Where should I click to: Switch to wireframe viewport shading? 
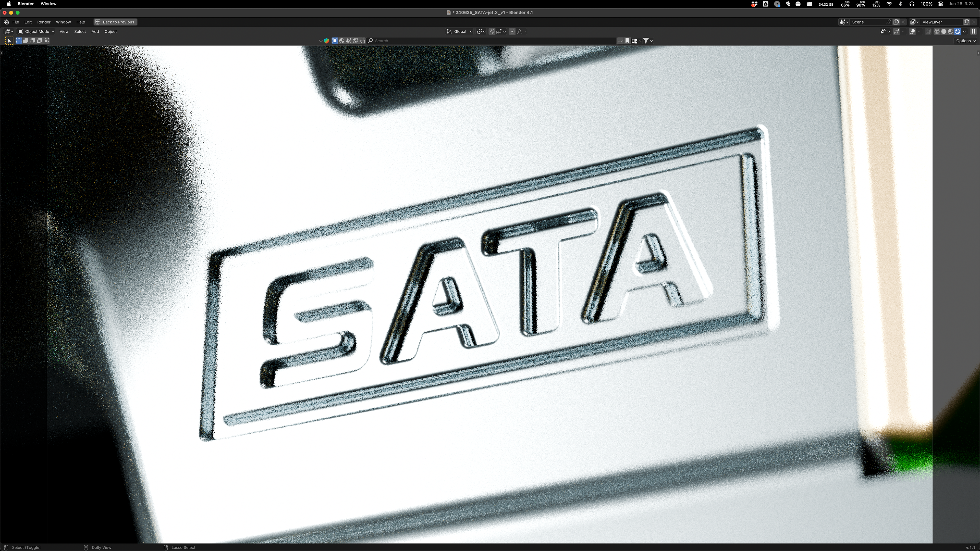[x=937, y=32]
